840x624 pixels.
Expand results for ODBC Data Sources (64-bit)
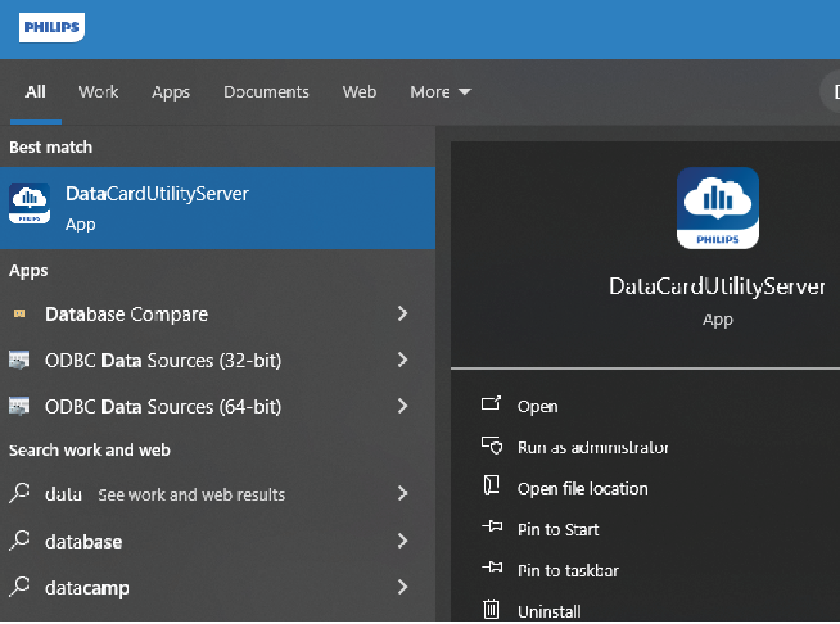point(402,407)
